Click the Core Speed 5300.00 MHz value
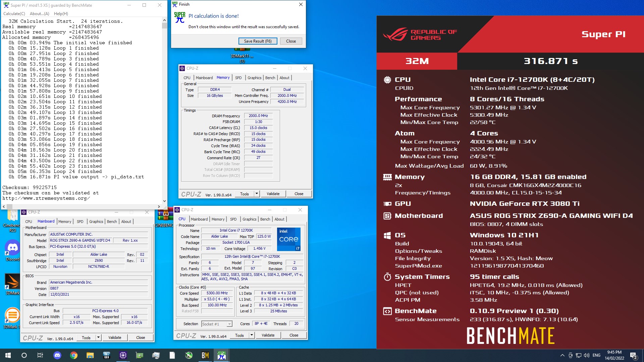 pos(217,293)
